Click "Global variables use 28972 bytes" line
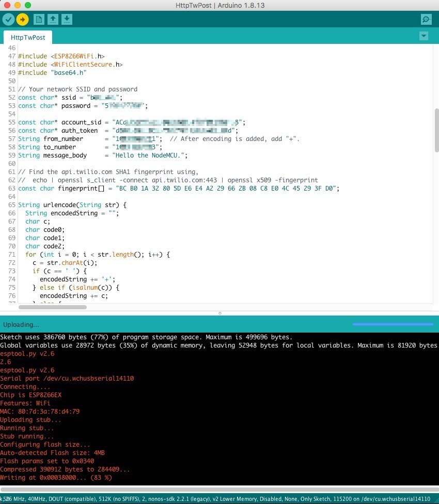 coord(218,345)
